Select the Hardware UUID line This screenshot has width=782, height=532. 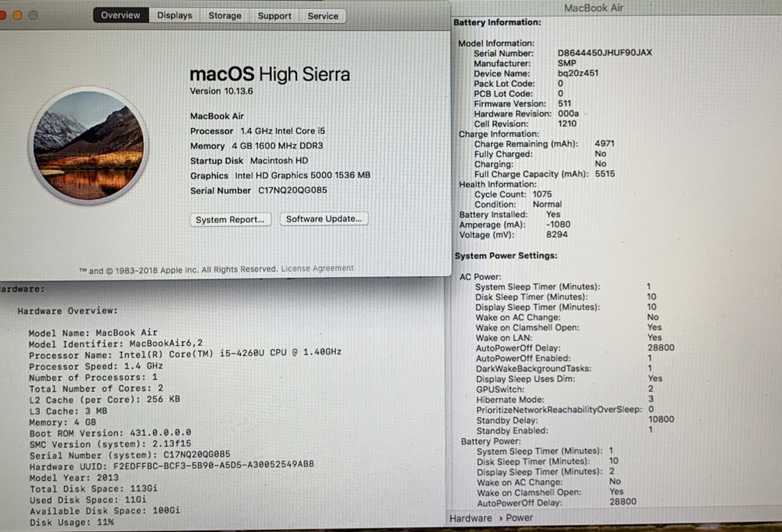pos(171,466)
